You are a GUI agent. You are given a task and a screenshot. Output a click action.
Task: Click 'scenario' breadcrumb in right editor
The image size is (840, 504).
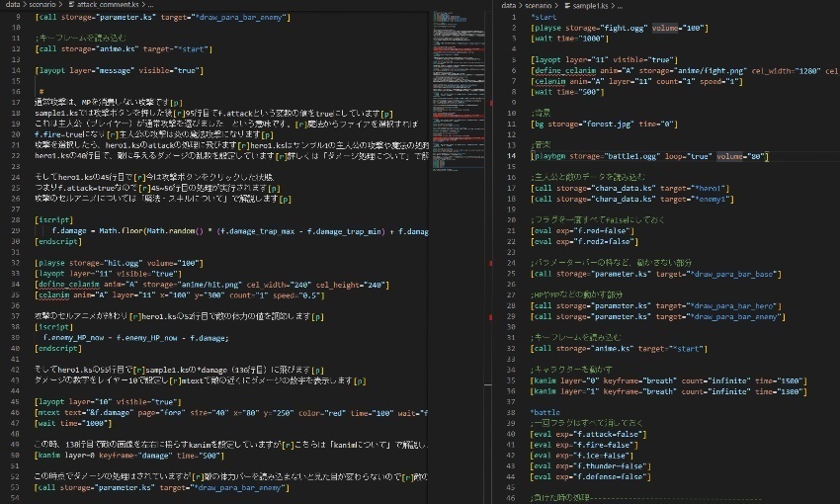[538, 5]
